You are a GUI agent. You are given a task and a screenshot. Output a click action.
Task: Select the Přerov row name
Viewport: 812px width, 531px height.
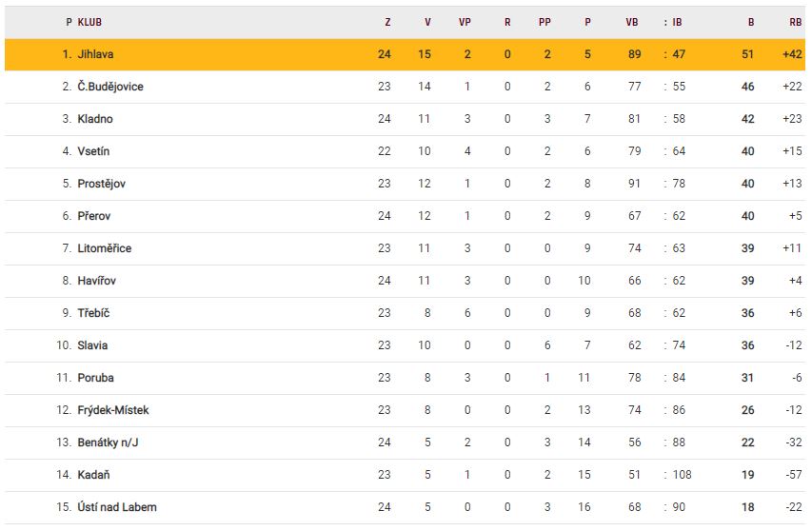[94, 216]
